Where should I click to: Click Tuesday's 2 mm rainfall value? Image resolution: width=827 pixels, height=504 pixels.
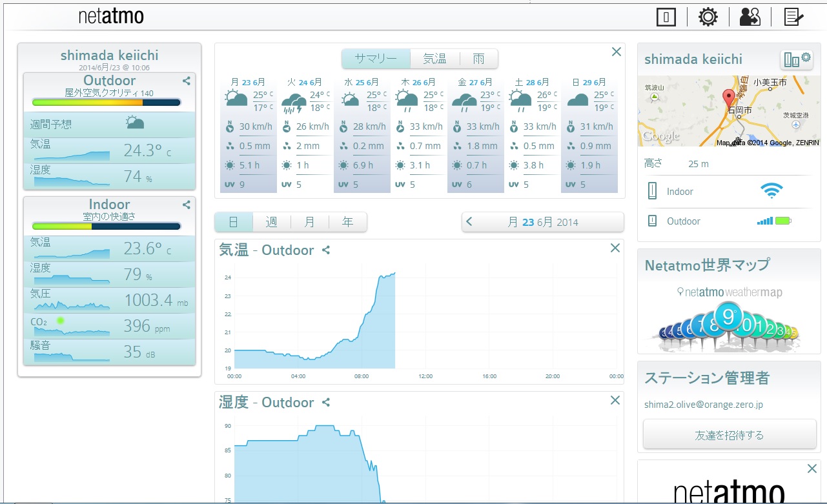(308, 146)
